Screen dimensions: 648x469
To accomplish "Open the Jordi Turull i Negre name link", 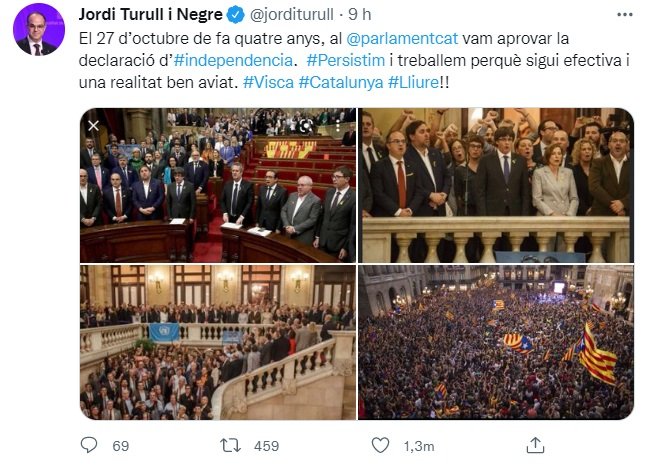I will [151, 15].
